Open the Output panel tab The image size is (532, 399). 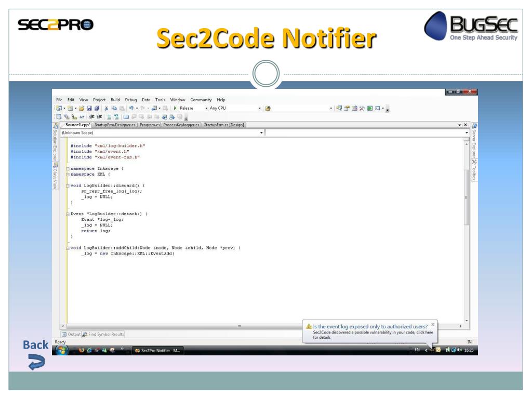click(71, 334)
